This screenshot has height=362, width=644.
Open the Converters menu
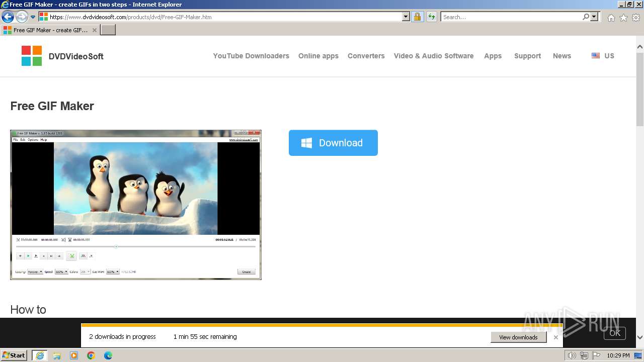366,56
